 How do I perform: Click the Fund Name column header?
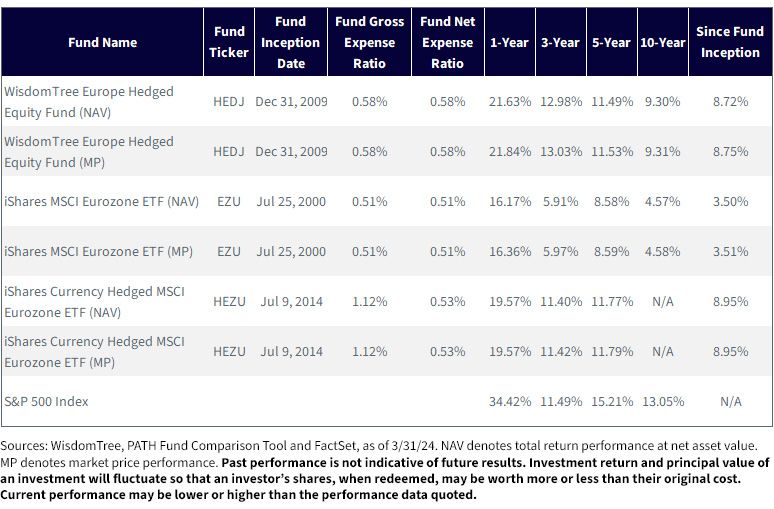pyautogui.click(x=102, y=42)
